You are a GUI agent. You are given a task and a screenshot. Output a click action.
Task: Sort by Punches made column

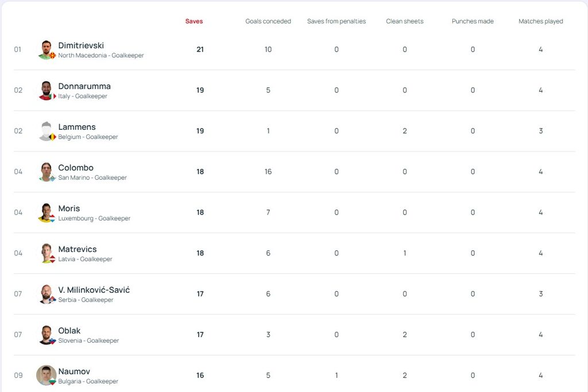tap(473, 21)
